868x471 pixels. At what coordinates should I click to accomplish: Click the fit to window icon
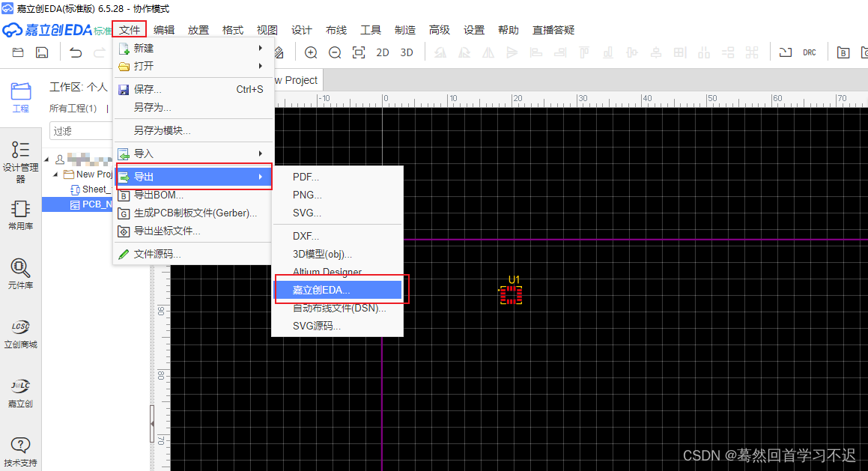(359, 52)
